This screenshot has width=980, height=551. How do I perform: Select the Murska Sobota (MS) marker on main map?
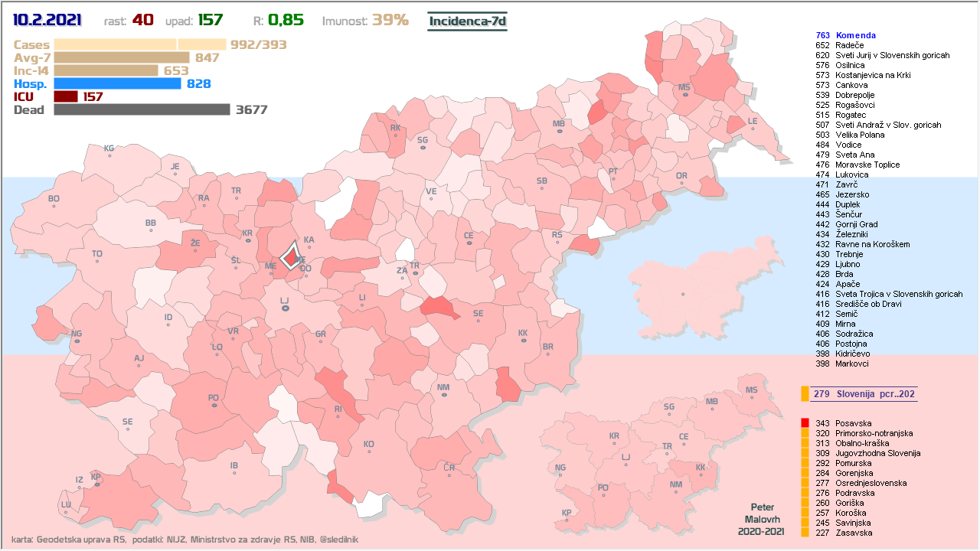tap(684, 96)
